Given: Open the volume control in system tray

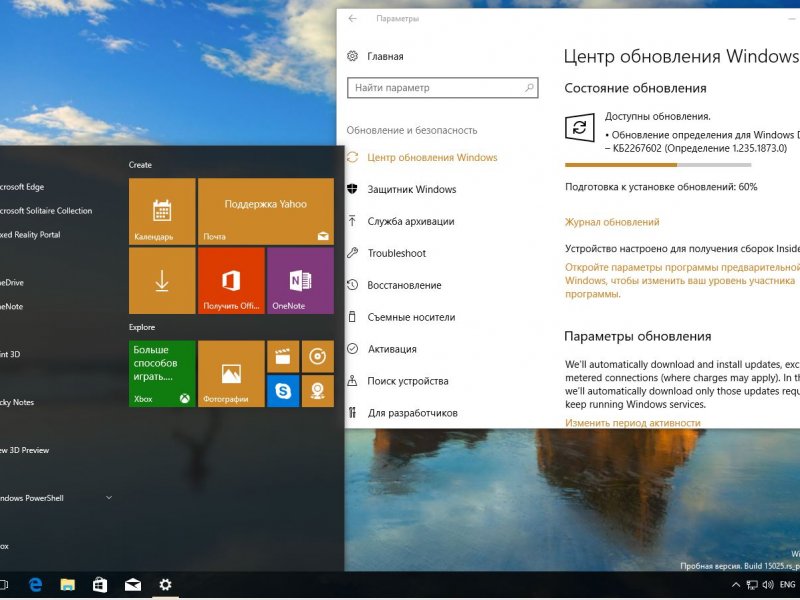Looking at the screenshot, I should [x=767, y=585].
